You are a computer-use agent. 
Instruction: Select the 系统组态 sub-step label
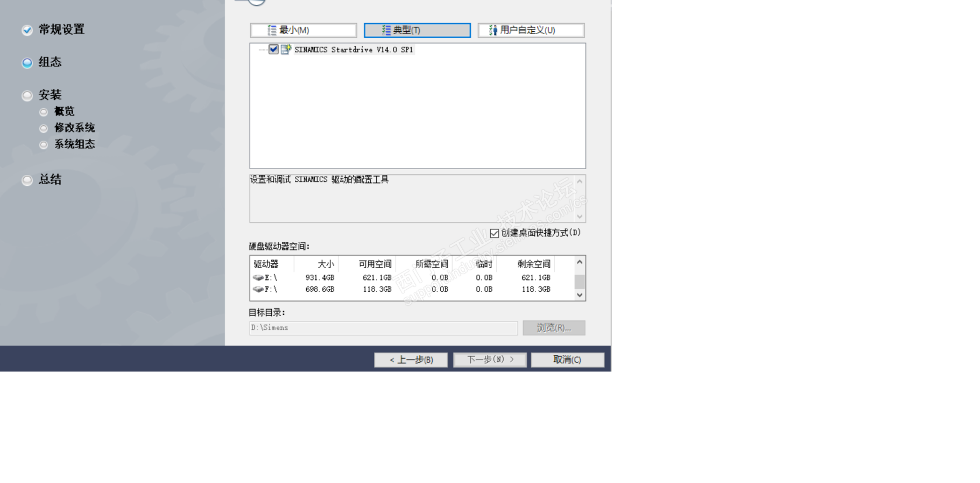(74, 144)
